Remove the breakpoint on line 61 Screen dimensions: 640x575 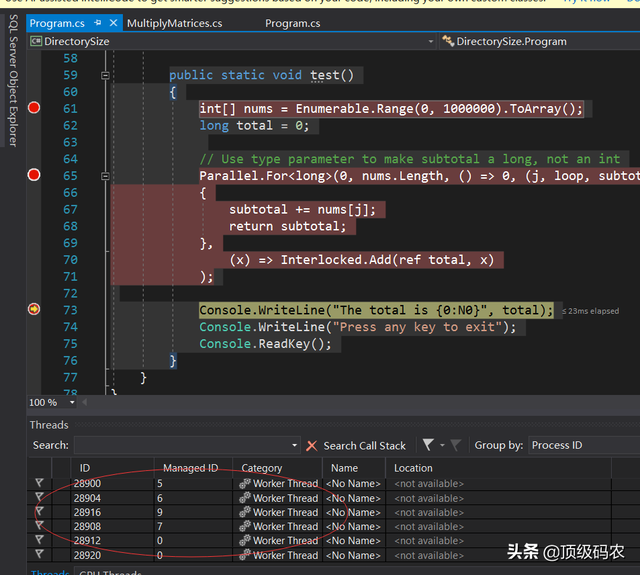pos(34,108)
